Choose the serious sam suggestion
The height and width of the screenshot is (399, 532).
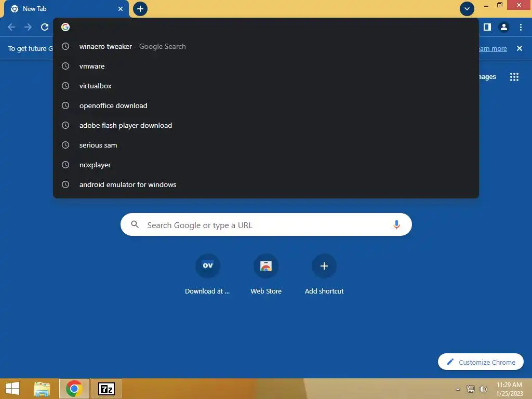(266, 145)
